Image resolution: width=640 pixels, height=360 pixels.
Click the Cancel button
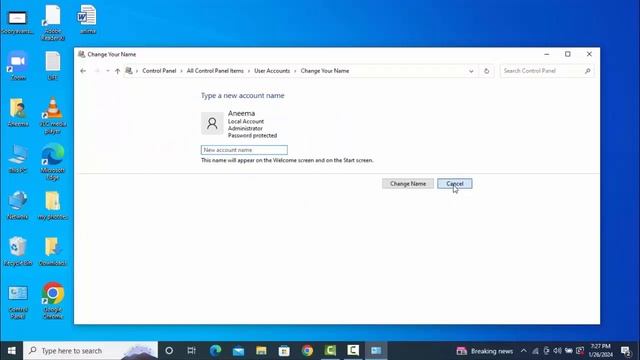pyautogui.click(x=455, y=184)
